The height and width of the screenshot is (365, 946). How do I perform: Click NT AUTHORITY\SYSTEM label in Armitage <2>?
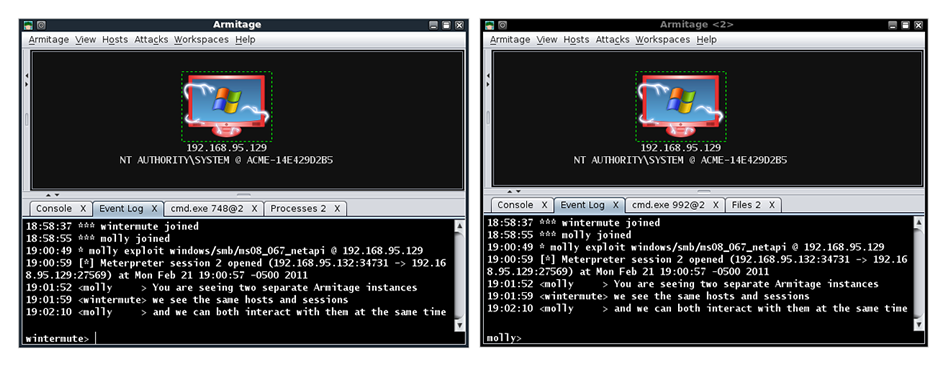pos(681,160)
